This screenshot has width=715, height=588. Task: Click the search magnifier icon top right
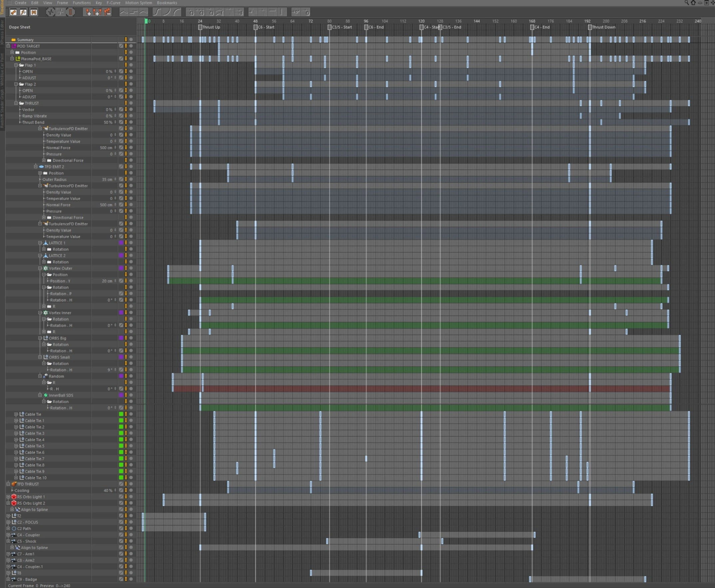pos(687,3)
